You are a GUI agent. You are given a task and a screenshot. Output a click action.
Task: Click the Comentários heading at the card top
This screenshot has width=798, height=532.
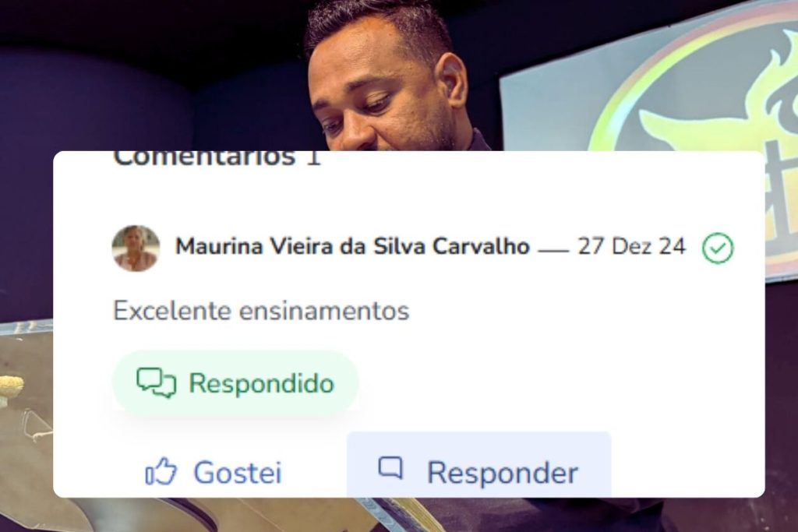[x=205, y=158]
